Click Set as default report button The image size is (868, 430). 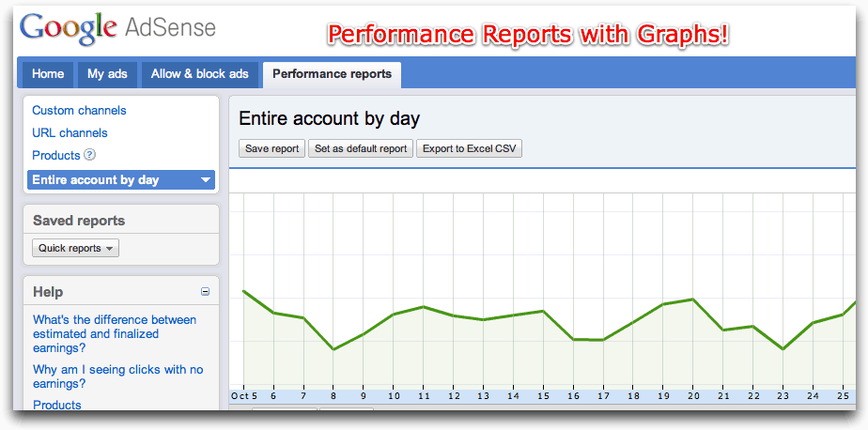361,148
